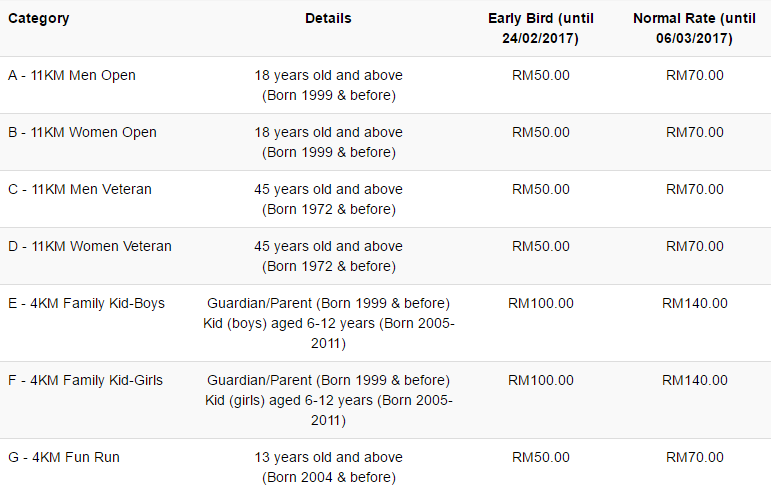Click the Category column header
The image size is (771, 500).
pos(39,19)
